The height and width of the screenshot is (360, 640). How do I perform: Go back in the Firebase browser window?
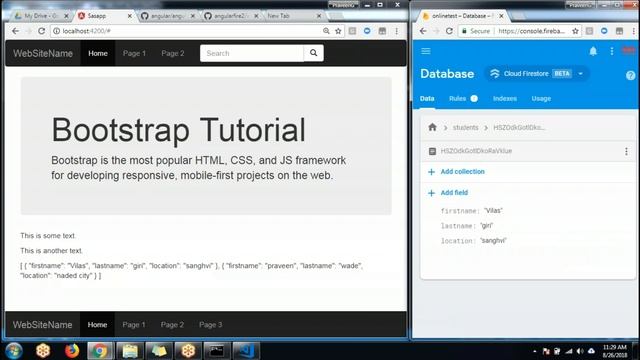(423, 31)
